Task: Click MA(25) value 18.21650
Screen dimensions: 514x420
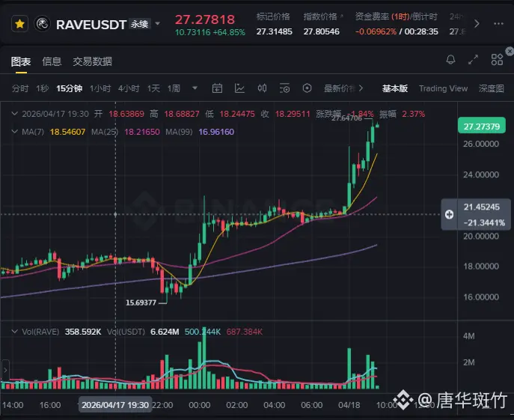Action: [142, 132]
